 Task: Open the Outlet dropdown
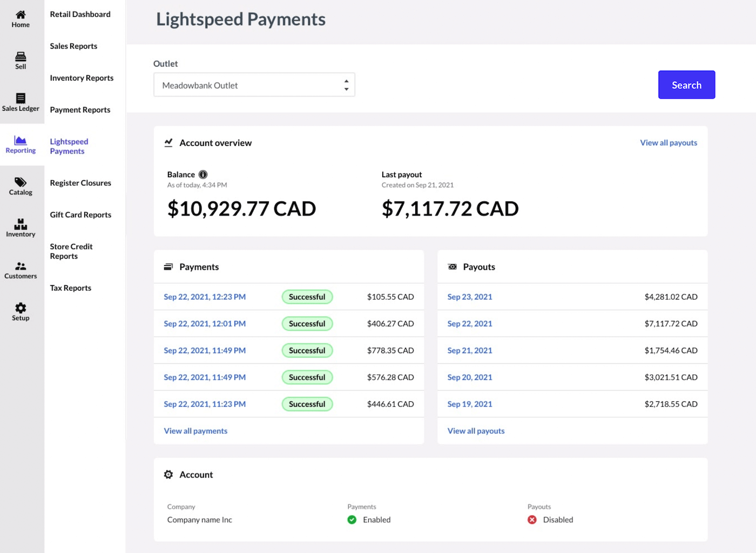(254, 85)
